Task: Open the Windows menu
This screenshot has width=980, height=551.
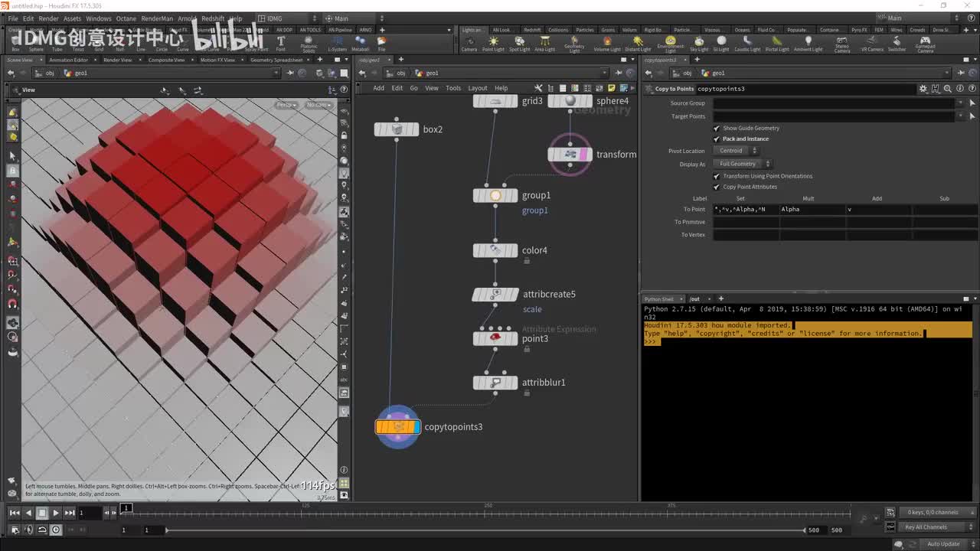Action: (x=98, y=18)
